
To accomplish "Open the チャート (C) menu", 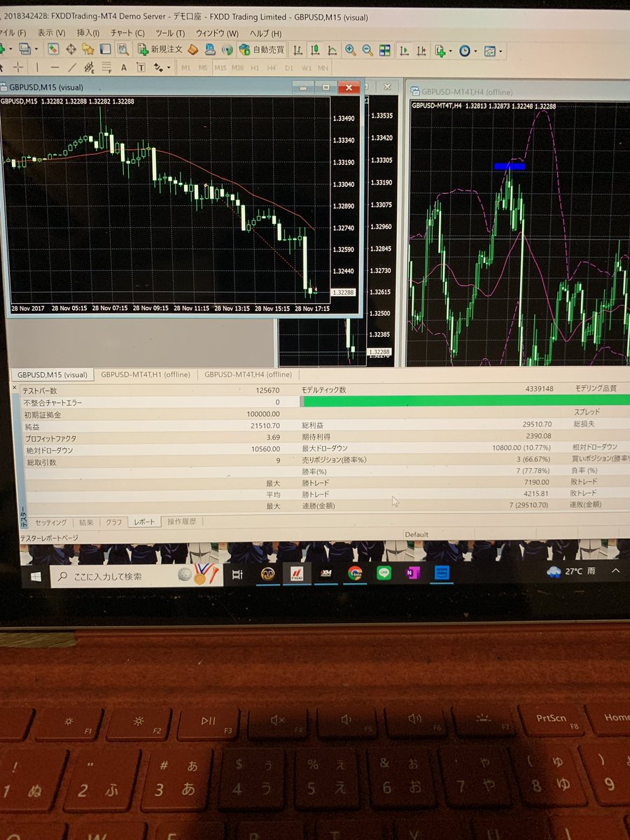I will point(127,33).
